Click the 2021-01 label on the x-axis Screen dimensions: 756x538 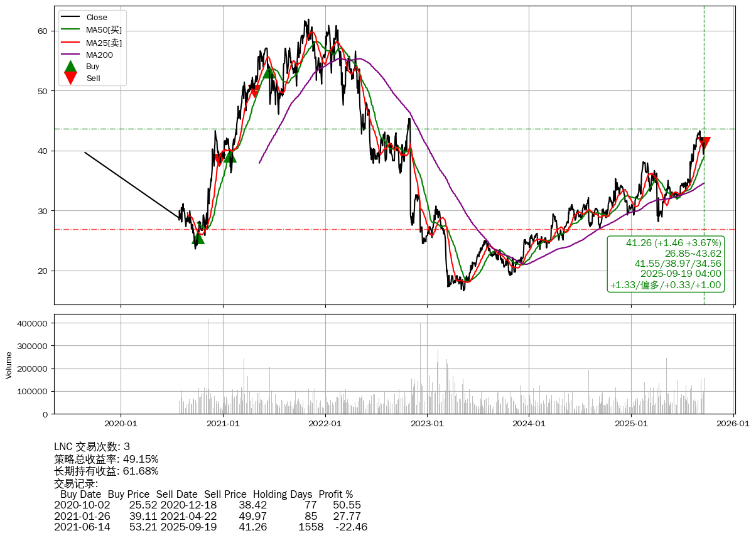pyautogui.click(x=224, y=424)
